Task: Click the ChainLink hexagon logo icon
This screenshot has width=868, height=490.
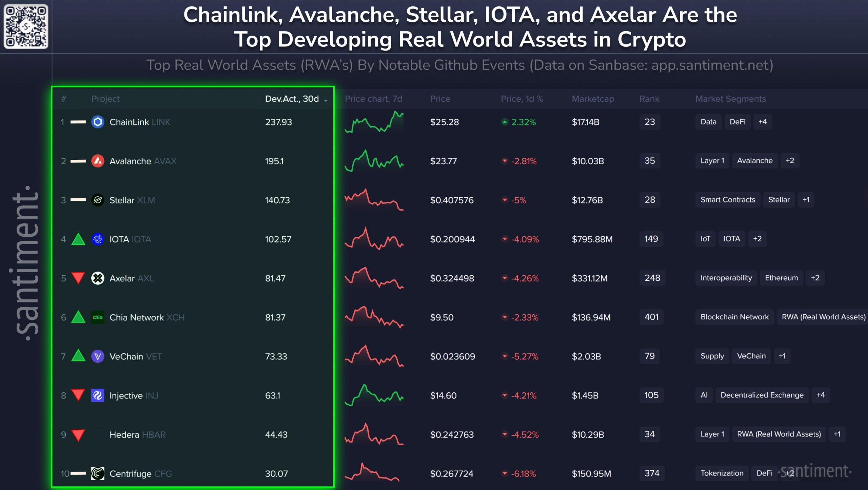Action: 98,122
